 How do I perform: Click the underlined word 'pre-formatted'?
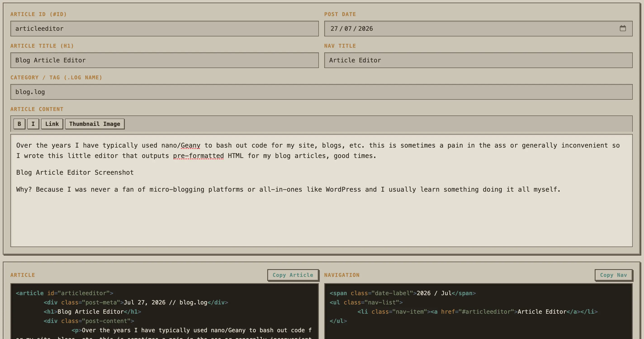point(199,156)
